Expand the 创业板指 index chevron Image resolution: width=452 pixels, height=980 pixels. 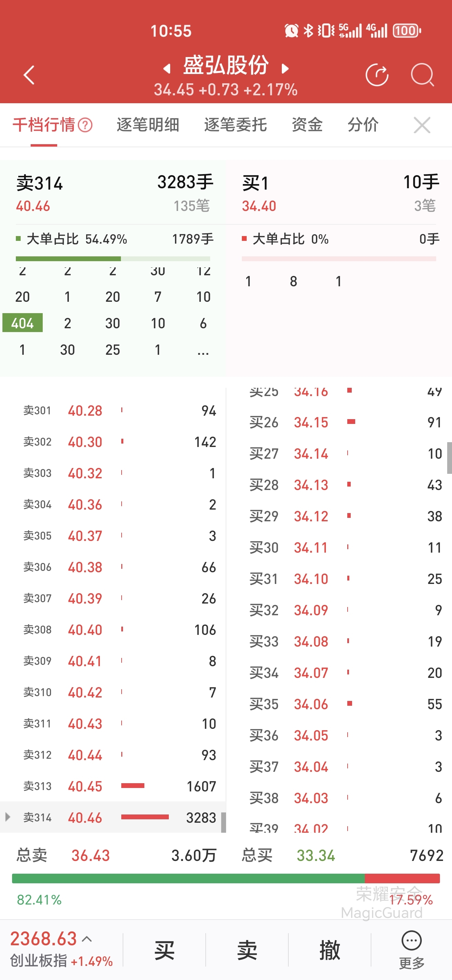pyautogui.click(x=87, y=939)
